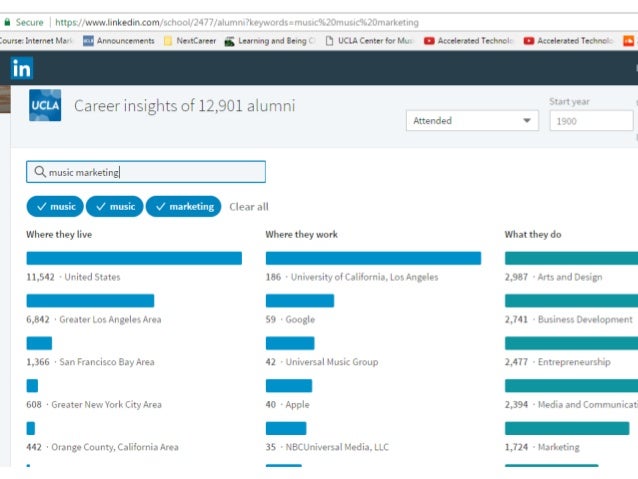This screenshot has height=479, width=638.
Task: Click the music marketing search field
Action: (146, 172)
